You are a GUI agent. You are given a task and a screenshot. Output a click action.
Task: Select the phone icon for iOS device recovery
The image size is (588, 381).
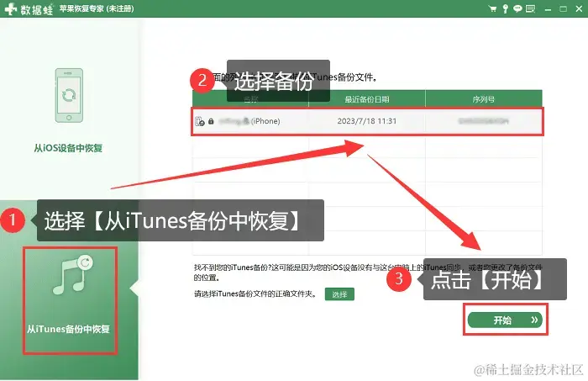pyautogui.click(x=69, y=95)
